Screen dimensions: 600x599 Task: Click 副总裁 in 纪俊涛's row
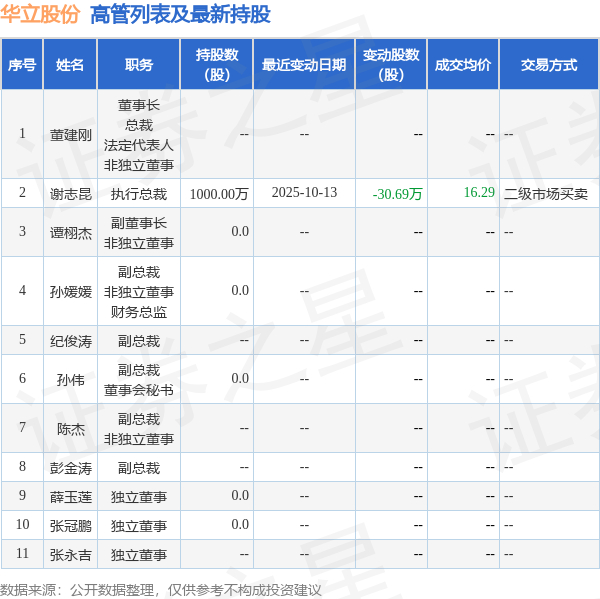[x=139, y=341]
